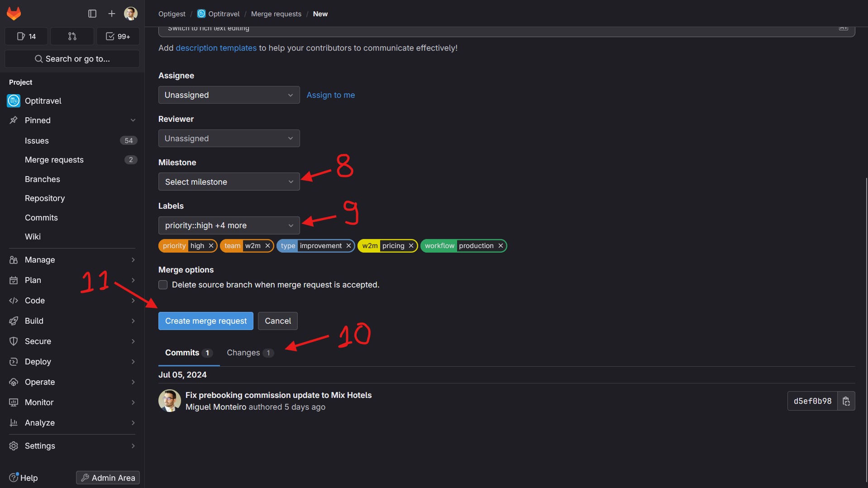Screen dimensions: 868x488
Task: Click the GitLab fox logo
Action: point(14,14)
